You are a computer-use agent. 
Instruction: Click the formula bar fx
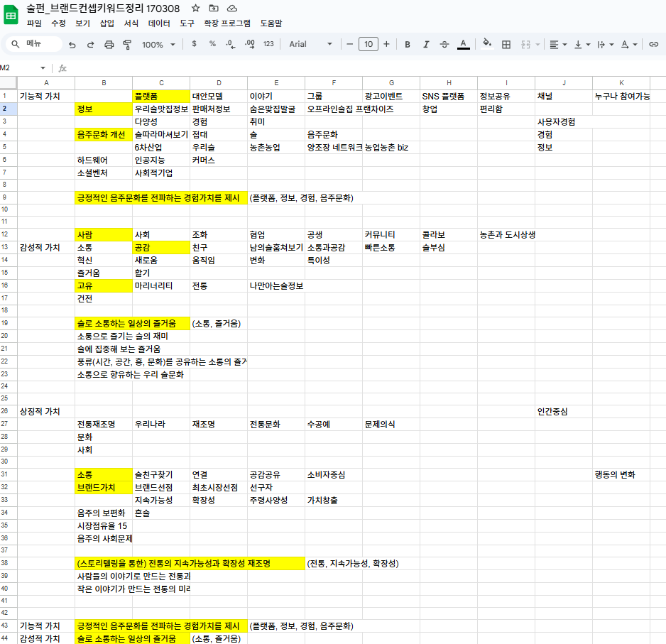[62, 68]
